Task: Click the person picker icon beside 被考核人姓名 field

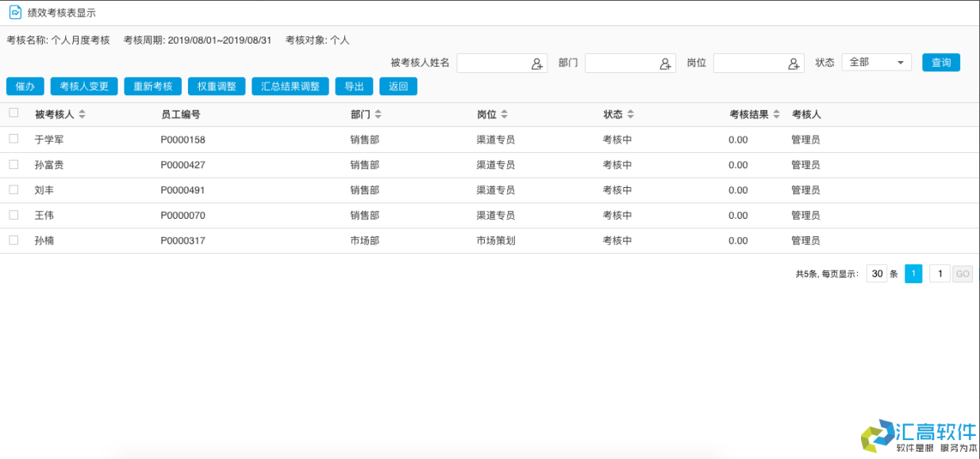Action: pos(537,62)
